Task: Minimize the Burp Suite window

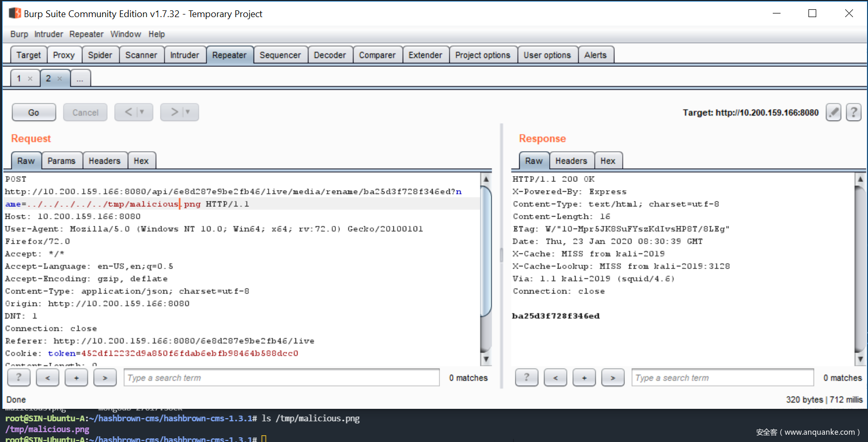Action: coord(776,13)
